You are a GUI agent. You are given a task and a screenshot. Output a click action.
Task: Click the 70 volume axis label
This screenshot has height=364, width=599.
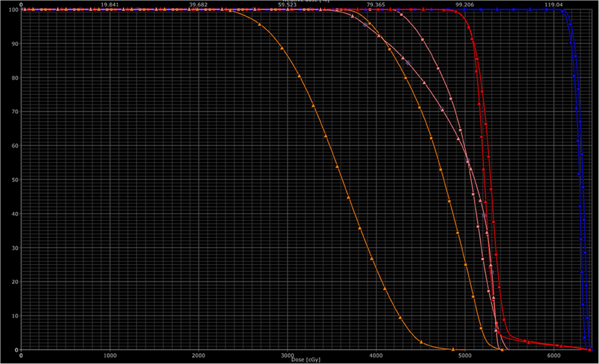point(15,112)
